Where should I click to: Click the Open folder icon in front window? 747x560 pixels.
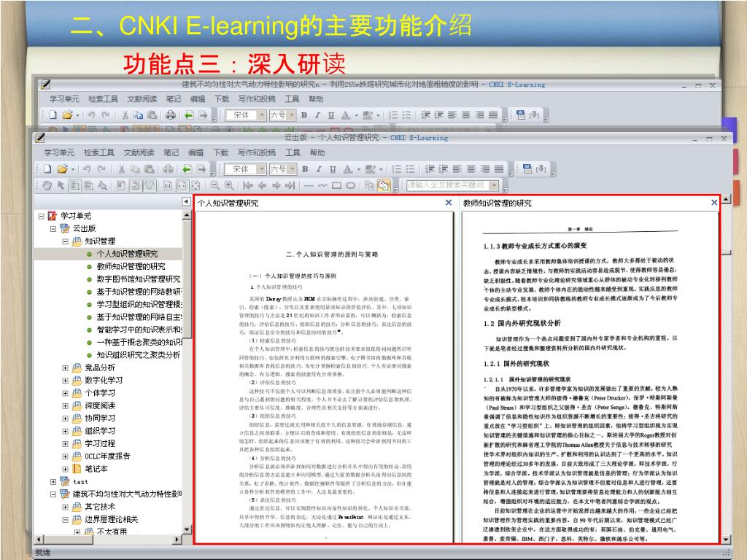(x=63, y=168)
